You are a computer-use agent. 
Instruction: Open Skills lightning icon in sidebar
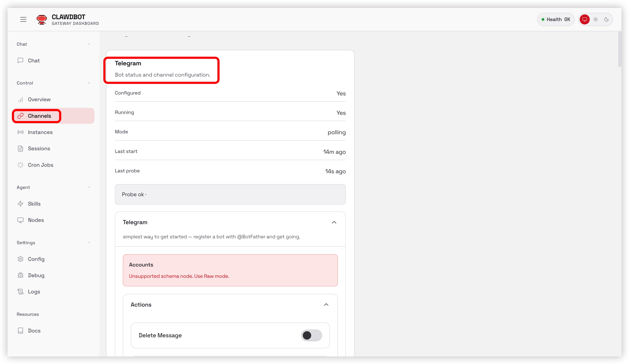20,203
